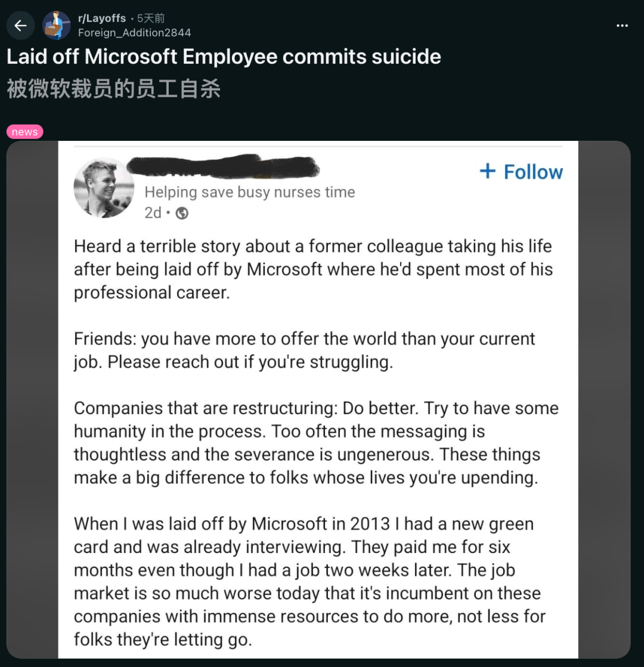Open the three-dot more options menu

click(622, 25)
